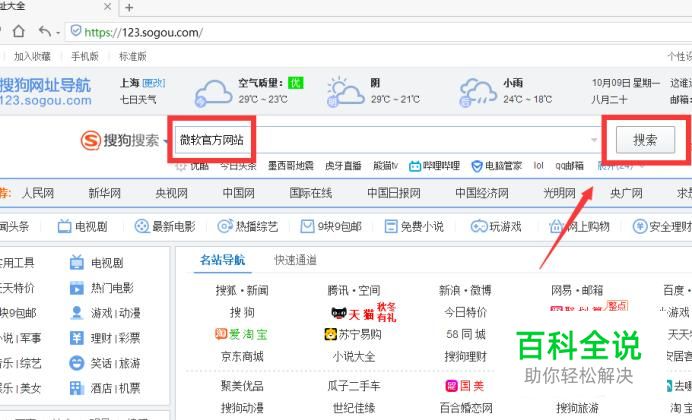Open 人民网 link
Image resolution: width=692 pixels, height=420 pixels.
pos(38,193)
